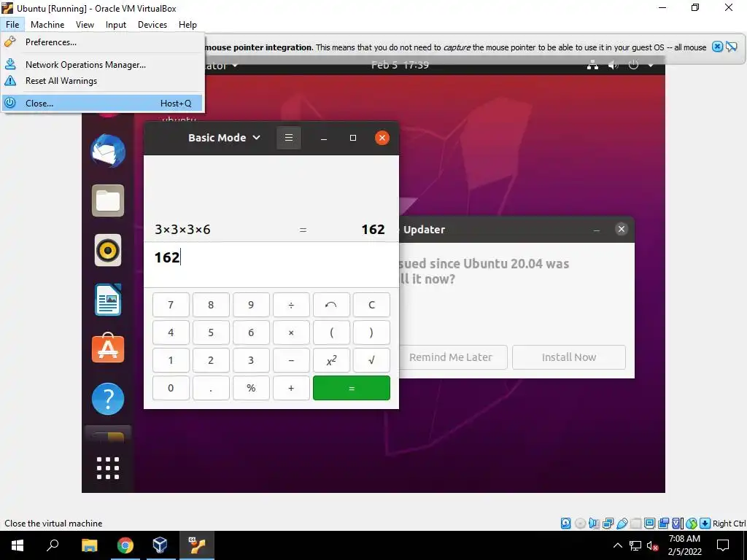Viewport: 747px width, 560px height.
Task: Close the Updater window
Action: [x=622, y=229]
